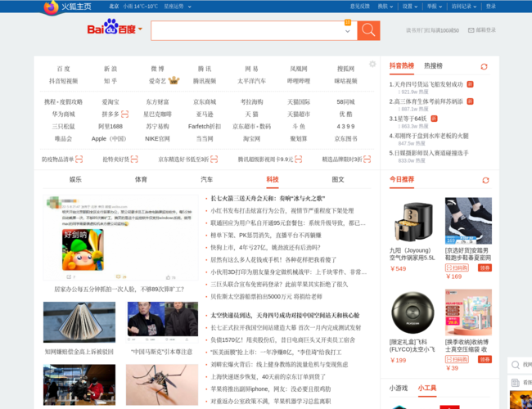Select the 小工具 tab

tap(427, 388)
